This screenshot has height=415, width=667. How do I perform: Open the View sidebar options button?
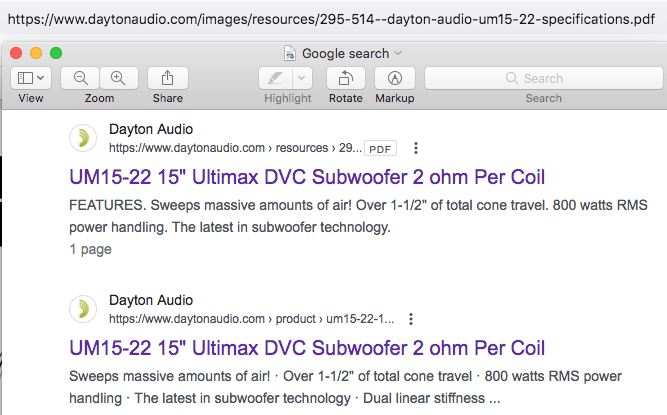click(x=31, y=78)
